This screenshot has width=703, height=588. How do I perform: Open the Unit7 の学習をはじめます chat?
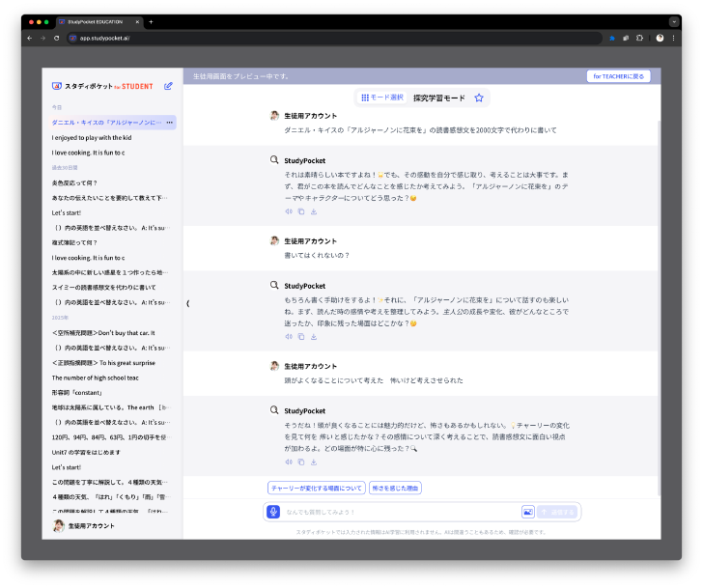tap(86, 452)
